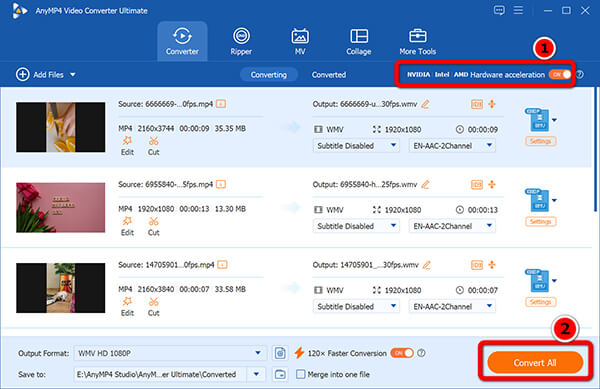Show media info for source 6955840 file
600x389 pixels.
click(221, 184)
